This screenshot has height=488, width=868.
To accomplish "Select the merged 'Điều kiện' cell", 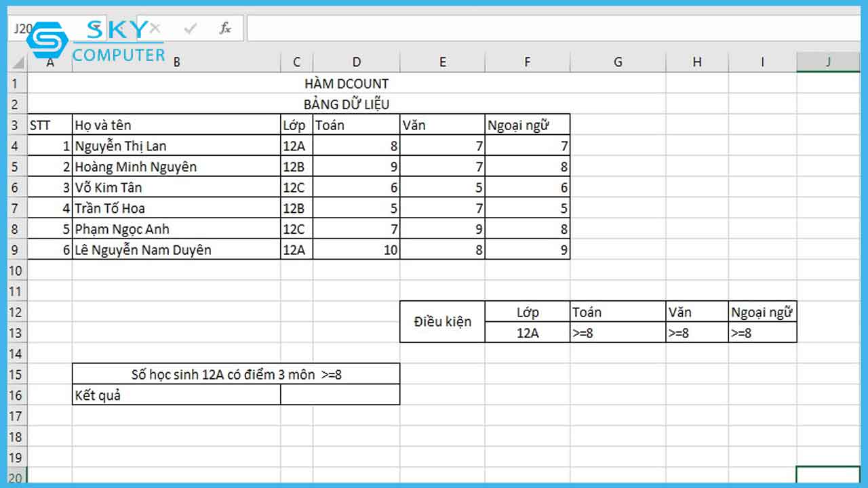I will point(443,322).
